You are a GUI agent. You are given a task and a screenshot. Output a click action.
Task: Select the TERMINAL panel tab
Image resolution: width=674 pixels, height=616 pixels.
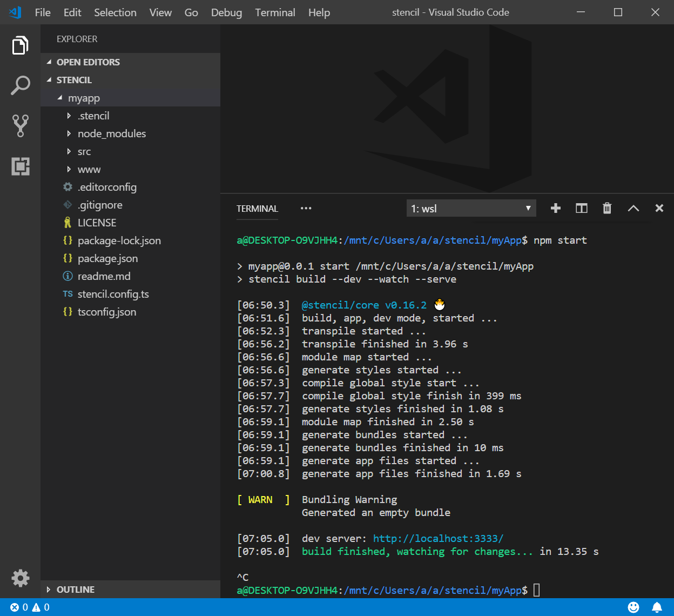[x=257, y=209]
